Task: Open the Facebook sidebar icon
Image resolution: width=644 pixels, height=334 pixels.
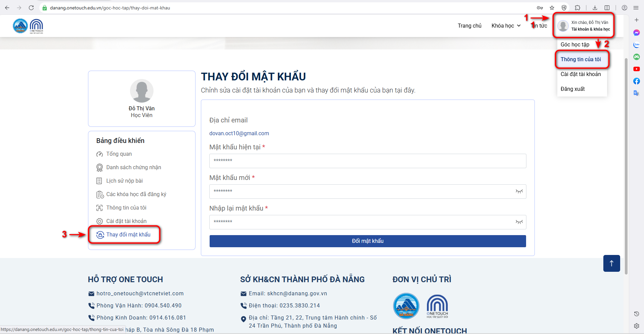Action: point(636,81)
